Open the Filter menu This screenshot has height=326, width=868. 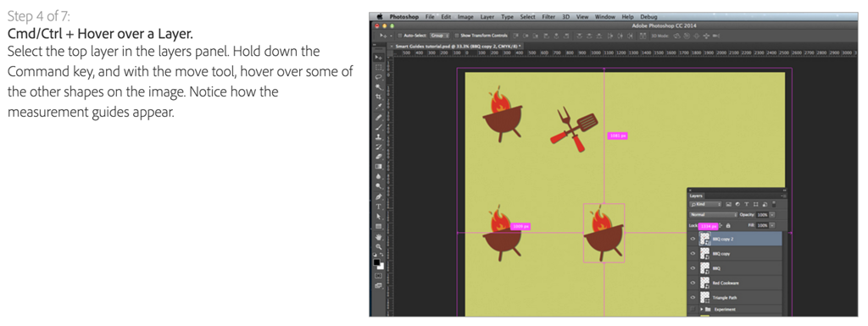tap(548, 17)
